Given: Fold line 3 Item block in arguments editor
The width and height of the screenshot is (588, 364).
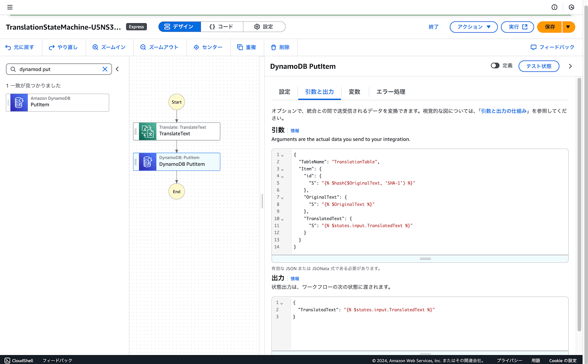Looking at the screenshot, I should pyautogui.click(x=282, y=170).
